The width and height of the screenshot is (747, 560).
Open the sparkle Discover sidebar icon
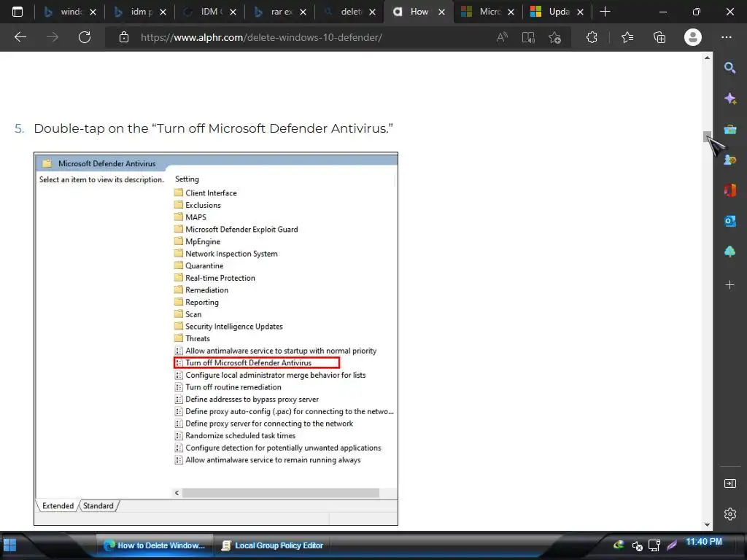click(729, 98)
